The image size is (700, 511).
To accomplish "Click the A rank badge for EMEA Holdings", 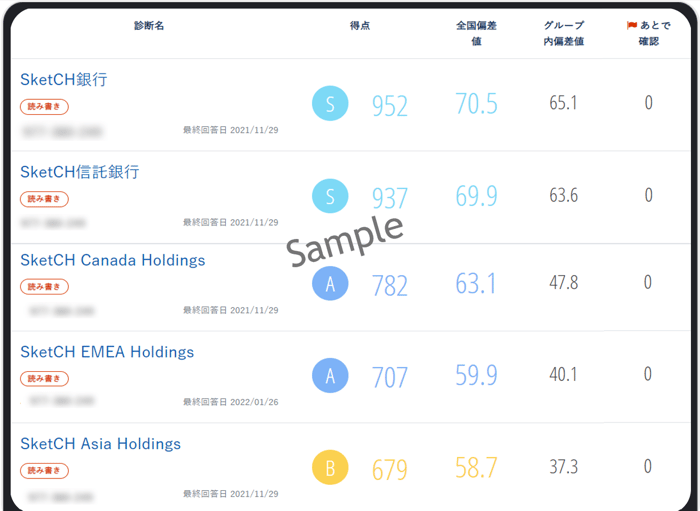I will pos(330,375).
